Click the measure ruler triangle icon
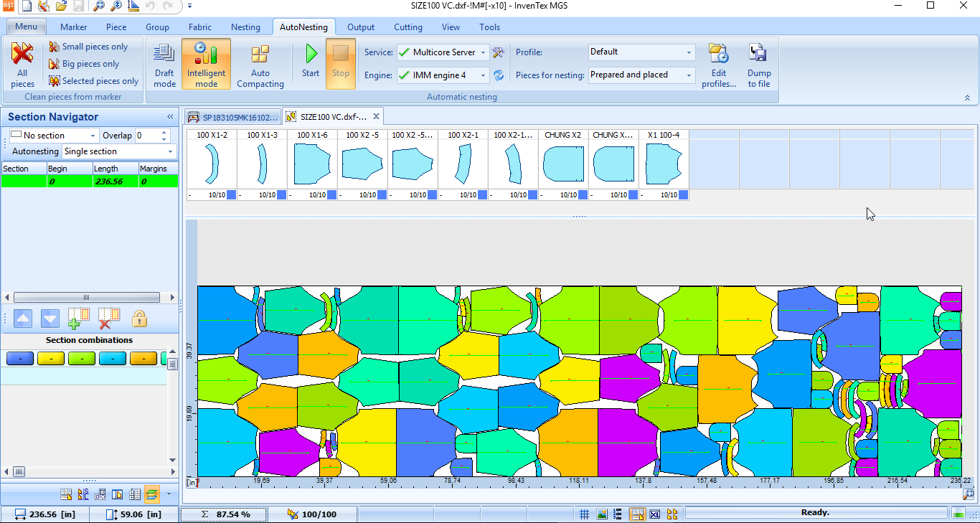Viewport: 980px width, 523px height. click(133, 6)
